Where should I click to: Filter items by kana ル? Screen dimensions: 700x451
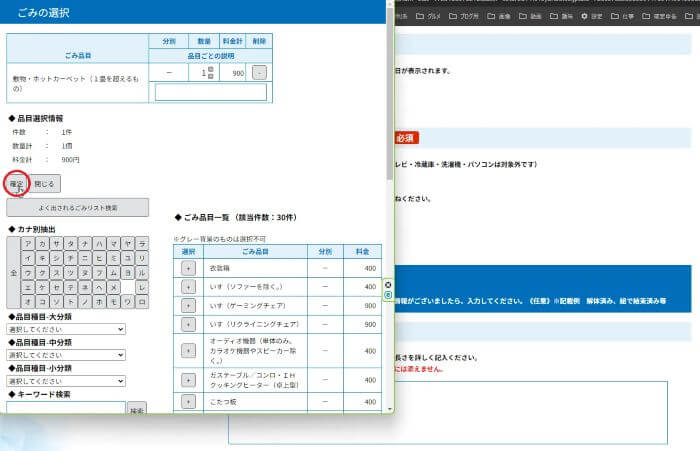[142, 273]
